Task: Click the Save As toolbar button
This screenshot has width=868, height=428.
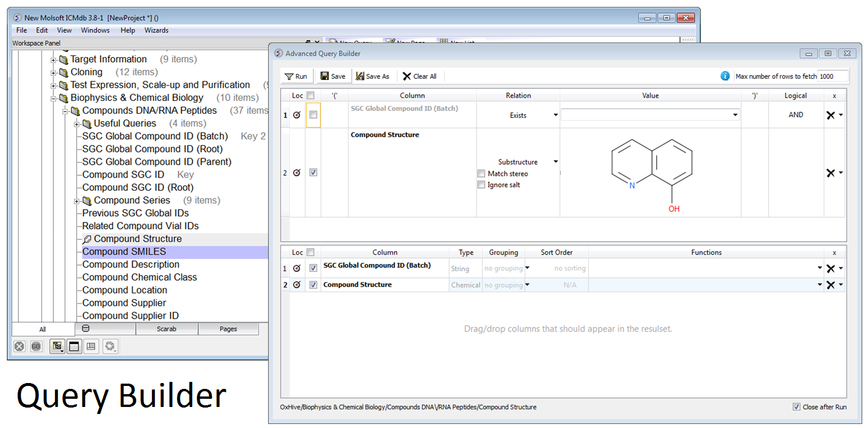Action: point(373,76)
